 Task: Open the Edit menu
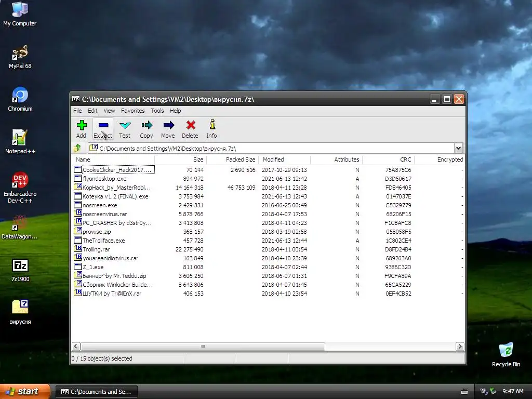coord(92,111)
